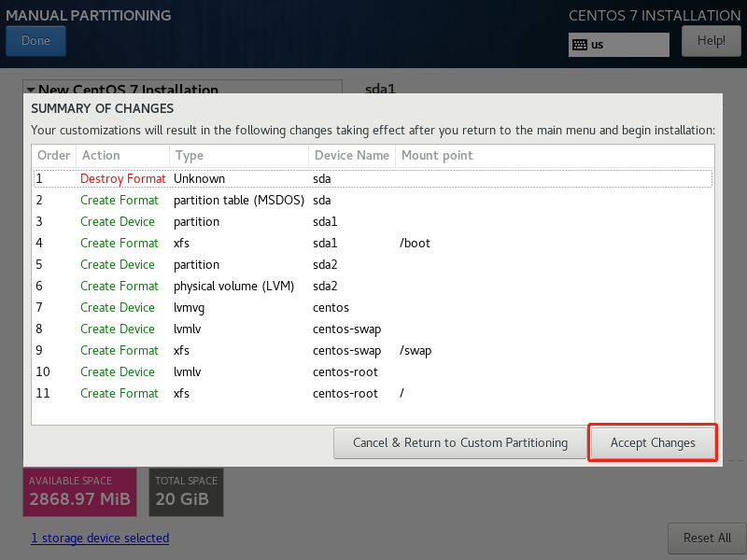Click the Accept Changes button
This screenshot has width=747, height=560.
tap(653, 442)
